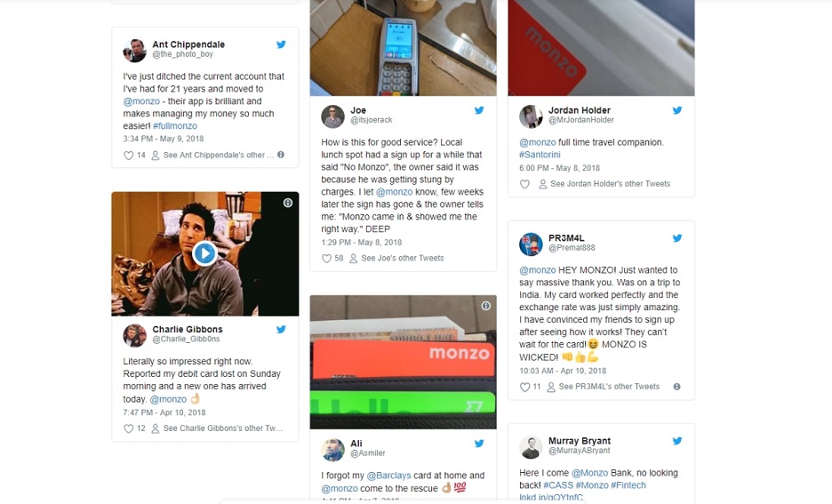
Task: Play the GIF in Charlie Gibbons's tweet
Action: click(x=204, y=253)
